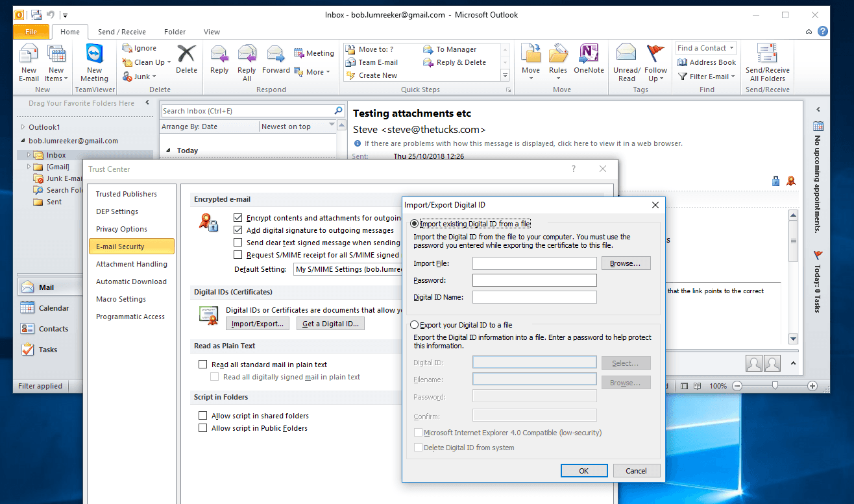The image size is (854, 504).
Task: Click the Search Inbox field
Action: pos(247,111)
